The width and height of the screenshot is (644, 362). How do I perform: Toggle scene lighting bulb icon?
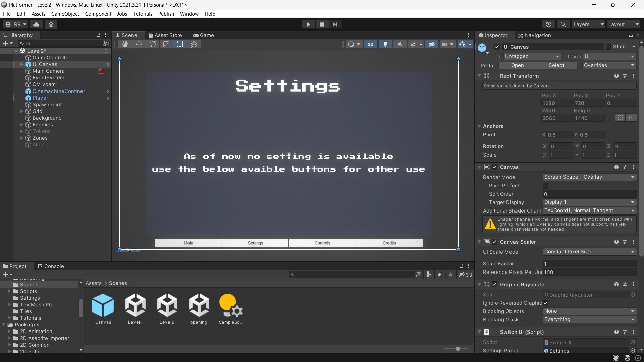pos(385,44)
